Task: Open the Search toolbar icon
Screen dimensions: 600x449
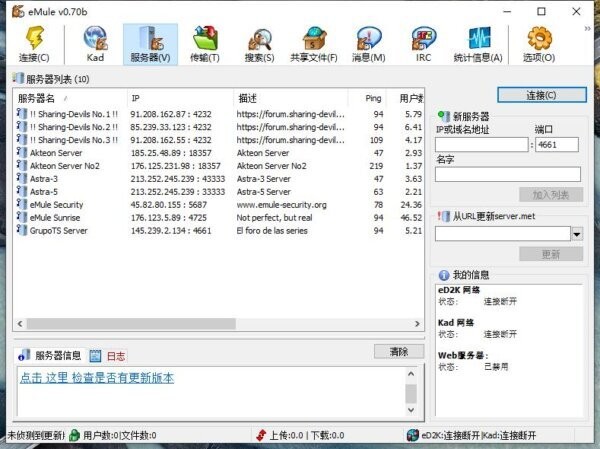Action: click(x=259, y=38)
